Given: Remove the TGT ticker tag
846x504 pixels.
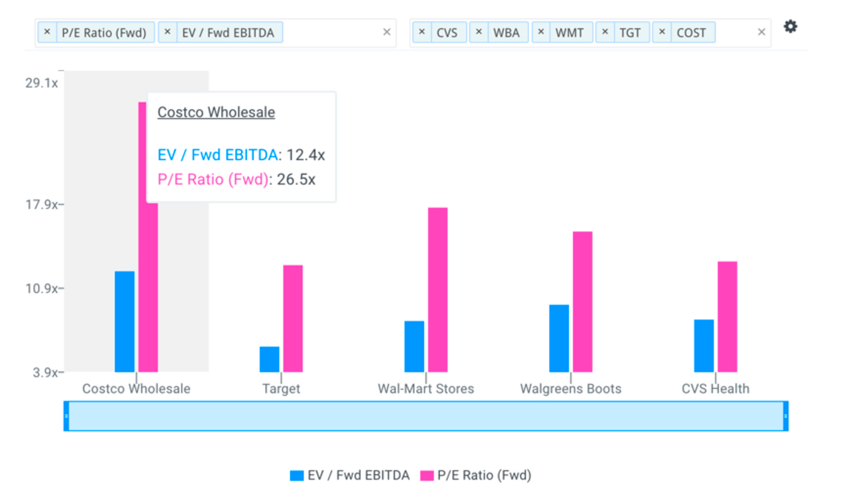Looking at the screenshot, I should coord(605,32).
